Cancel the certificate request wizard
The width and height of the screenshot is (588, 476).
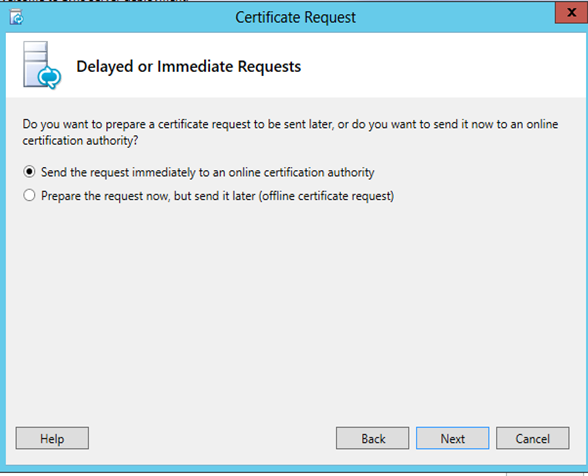click(532, 438)
